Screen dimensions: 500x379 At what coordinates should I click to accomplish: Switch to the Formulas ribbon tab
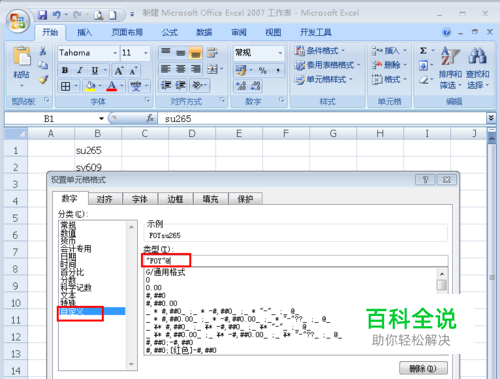[170, 32]
